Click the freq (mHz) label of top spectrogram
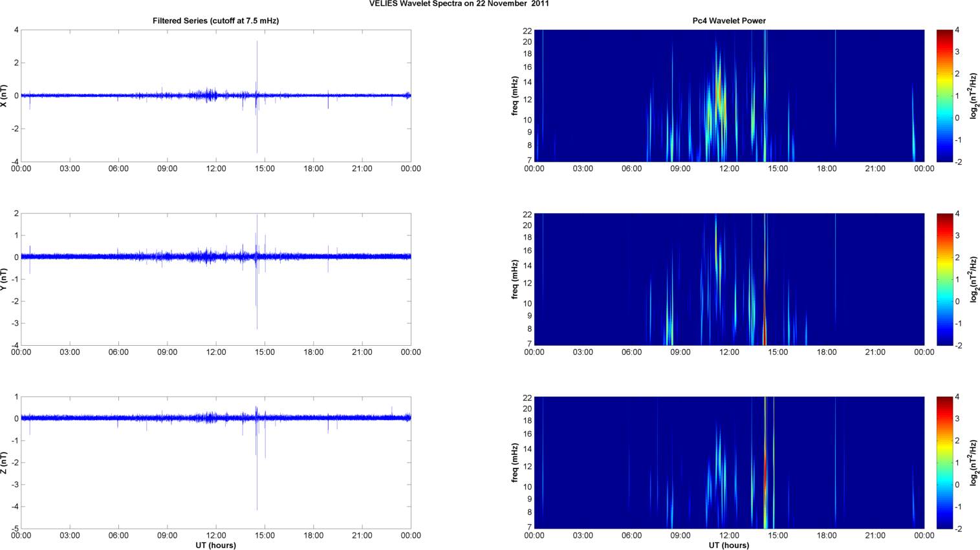Viewport: 980px width, 550px height. (515, 96)
